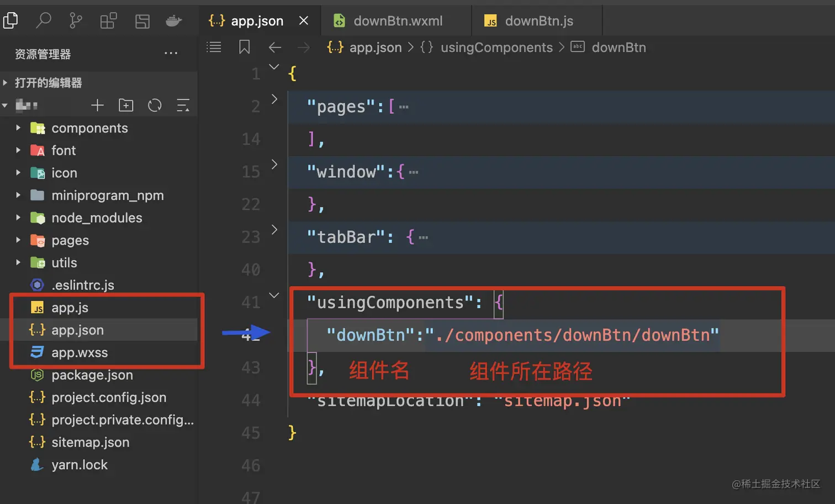Click the "downBtn" key in the code
This screenshot has height=504, width=835.
pos(370,335)
